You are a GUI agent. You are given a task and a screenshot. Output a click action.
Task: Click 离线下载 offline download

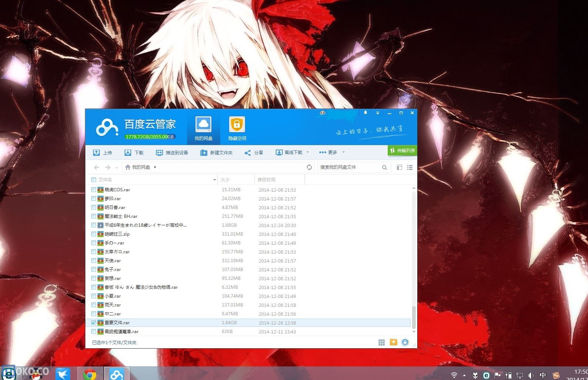coord(289,153)
